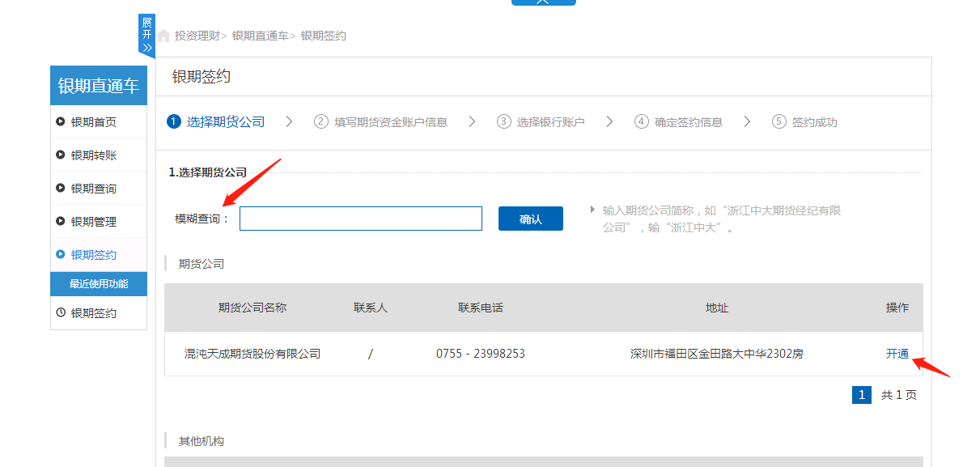This screenshot has height=467, width=980.
Task: Click the home icon in breadcrumb
Action: [x=163, y=36]
